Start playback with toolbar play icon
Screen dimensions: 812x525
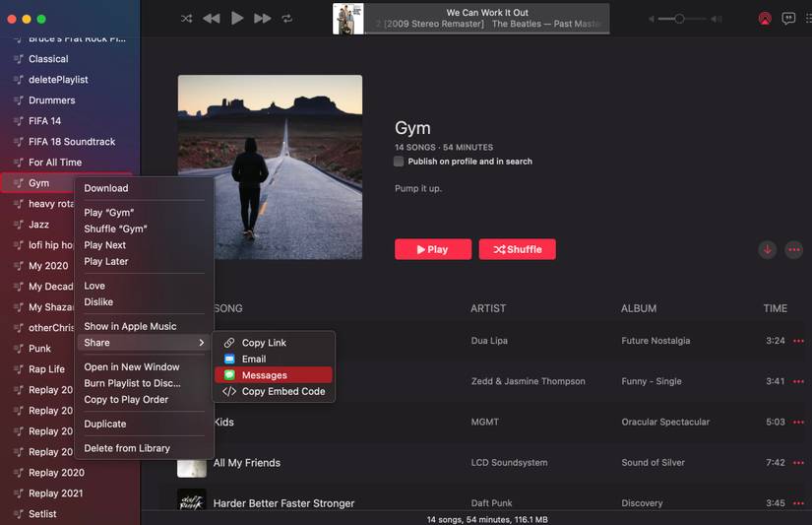click(237, 19)
